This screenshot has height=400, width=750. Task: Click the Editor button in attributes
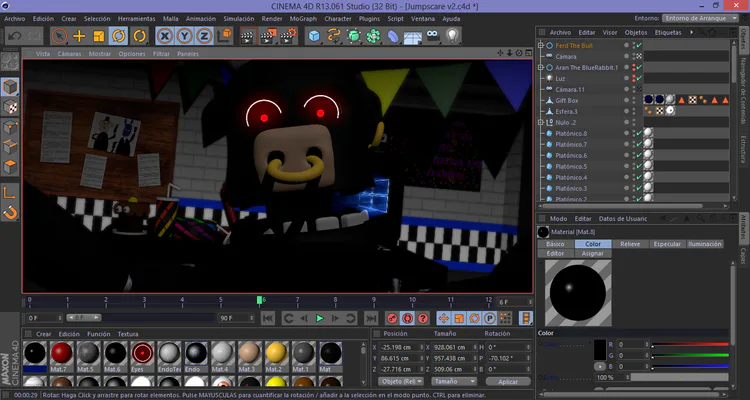555,254
